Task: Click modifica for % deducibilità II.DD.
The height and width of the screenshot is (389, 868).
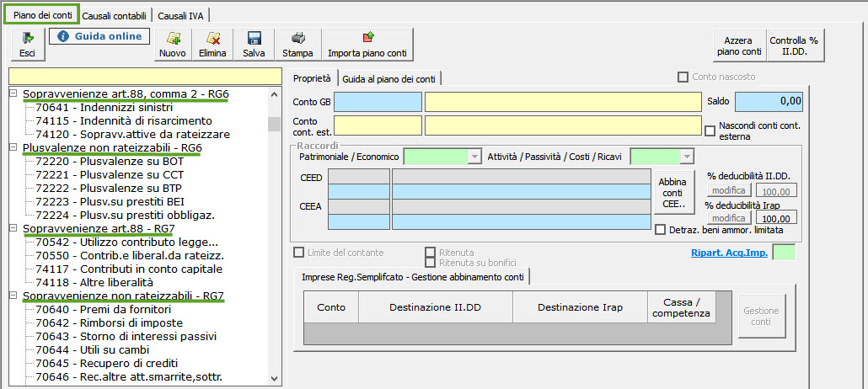Action: click(x=728, y=190)
